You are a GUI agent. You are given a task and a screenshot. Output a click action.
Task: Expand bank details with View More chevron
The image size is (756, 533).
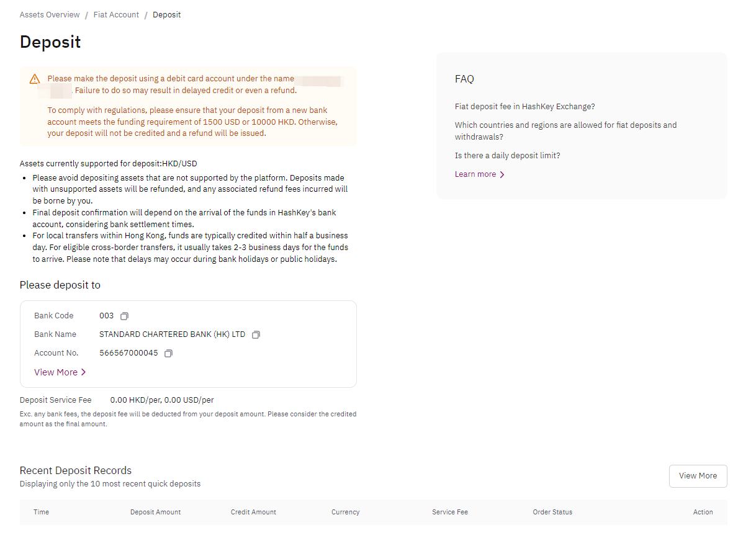tap(83, 372)
